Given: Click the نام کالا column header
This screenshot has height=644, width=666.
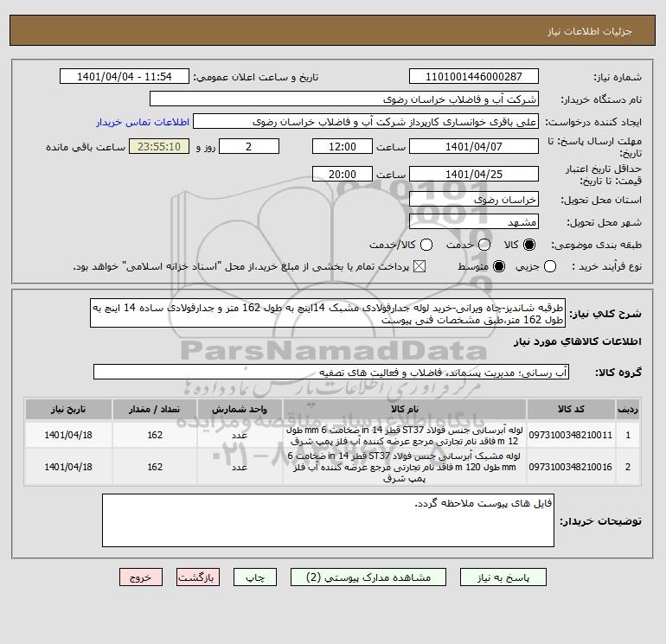Looking at the screenshot, I should click(405, 409).
